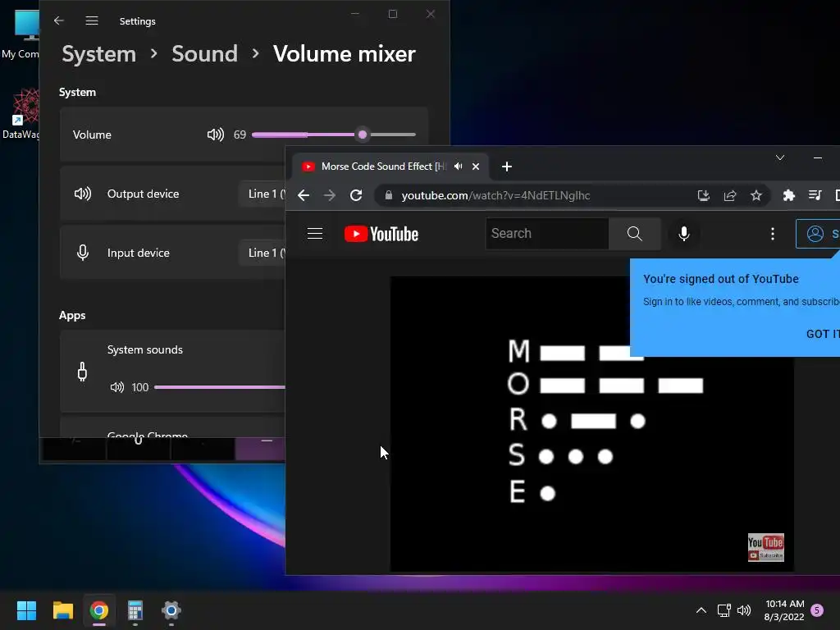Go to System in the breadcrumb
The height and width of the screenshot is (630, 840).
pos(99,53)
